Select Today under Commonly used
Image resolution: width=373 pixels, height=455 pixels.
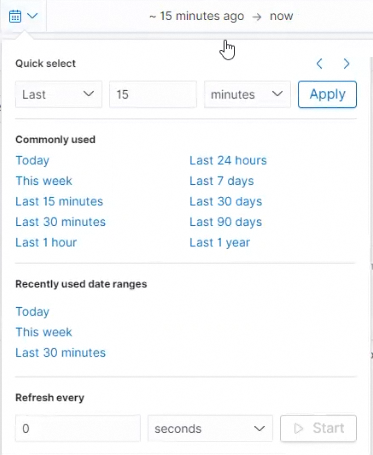(x=33, y=160)
